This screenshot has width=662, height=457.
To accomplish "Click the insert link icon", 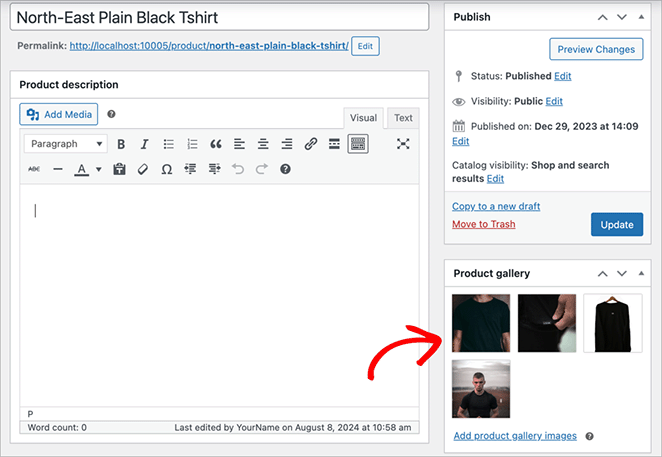I will 311,144.
